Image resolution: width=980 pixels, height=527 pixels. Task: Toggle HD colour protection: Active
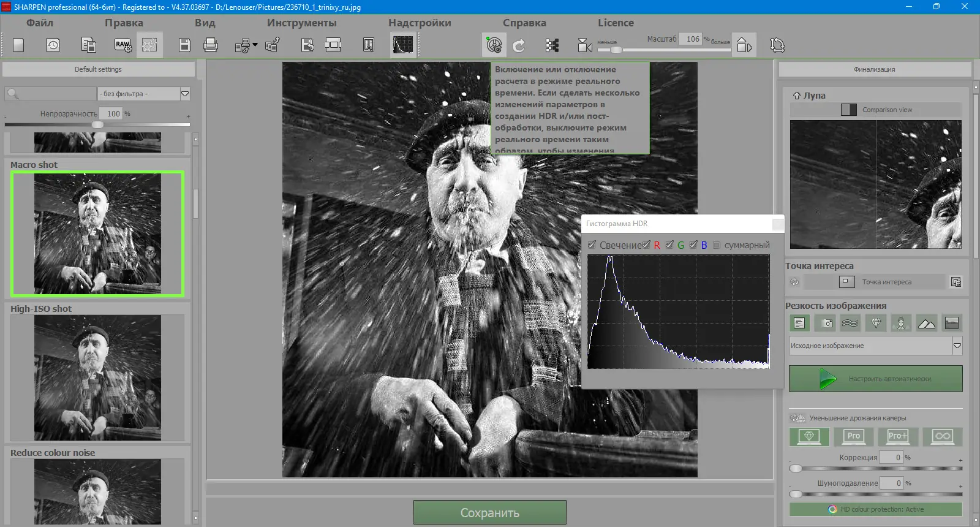pyautogui.click(x=876, y=509)
